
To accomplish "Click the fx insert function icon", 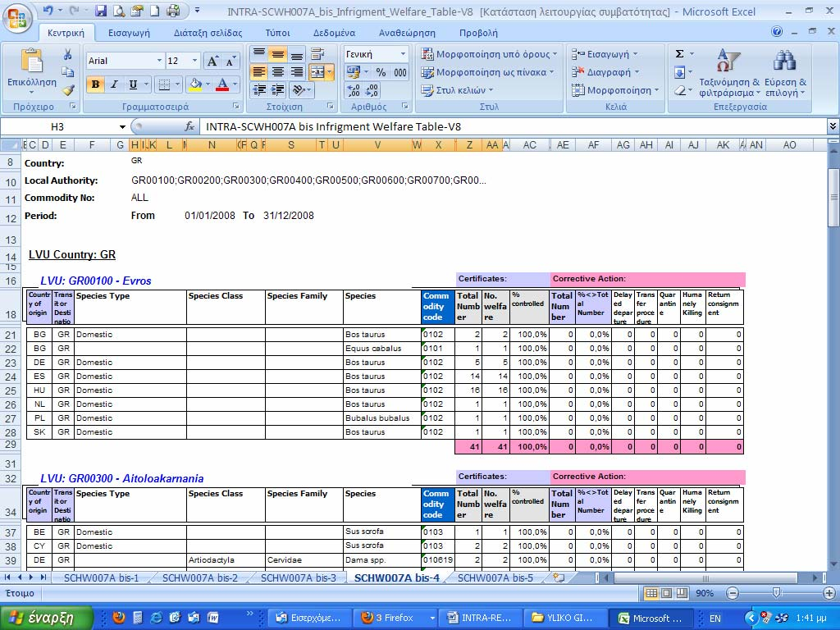I will click(189, 127).
